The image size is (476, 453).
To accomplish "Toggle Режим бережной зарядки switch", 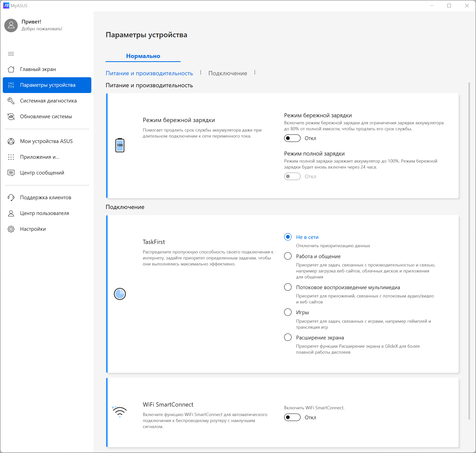I will [x=292, y=138].
